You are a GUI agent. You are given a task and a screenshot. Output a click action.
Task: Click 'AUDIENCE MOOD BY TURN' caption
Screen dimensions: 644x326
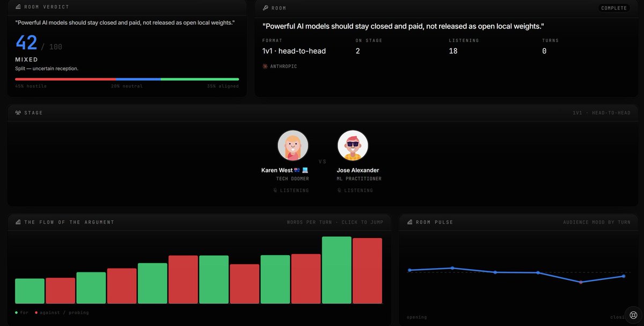coord(597,222)
